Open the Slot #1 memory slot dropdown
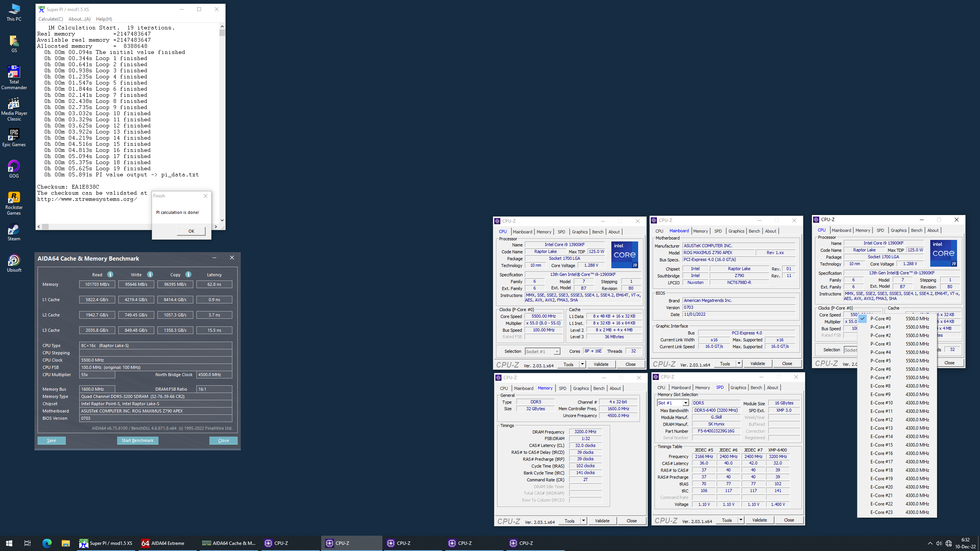 685,403
